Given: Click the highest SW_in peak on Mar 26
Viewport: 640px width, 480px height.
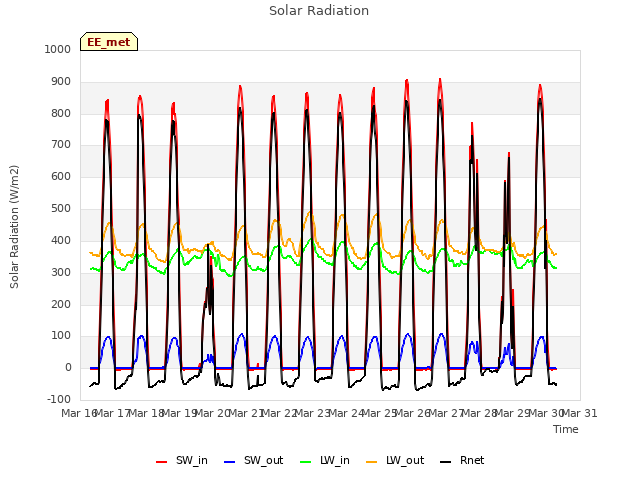Looking at the screenshot, I should coord(440,79).
